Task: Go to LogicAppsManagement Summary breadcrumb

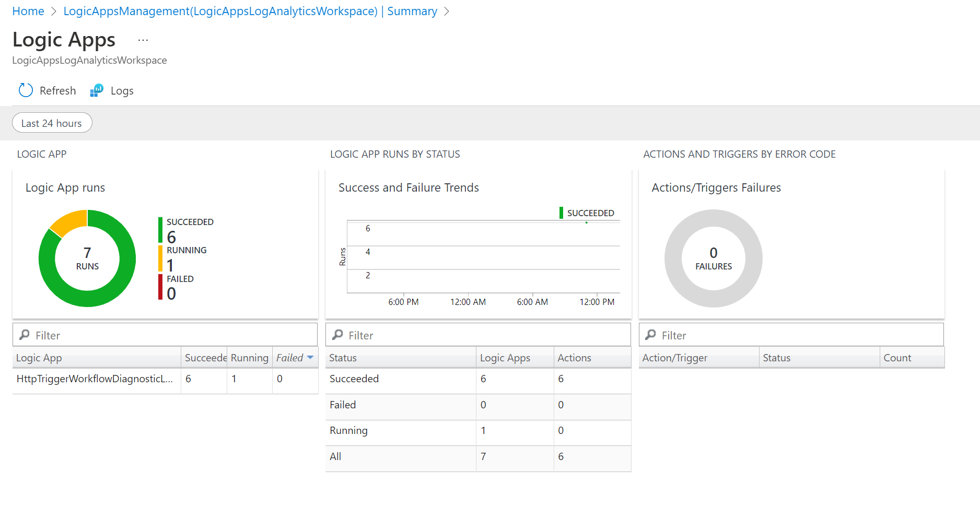Action: pyautogui.click(x=250, y=11)
